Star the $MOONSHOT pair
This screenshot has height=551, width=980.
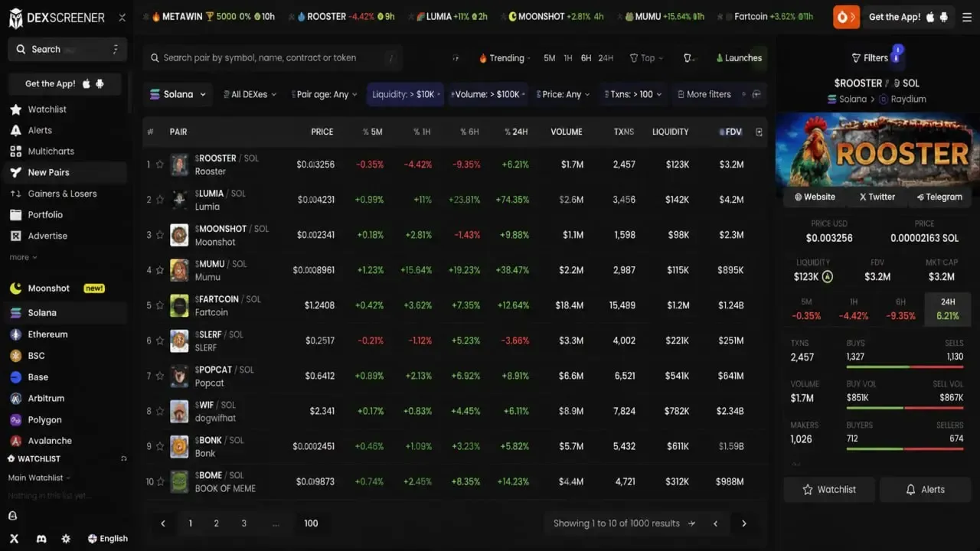pyautogui.click(x=160, y=235)
